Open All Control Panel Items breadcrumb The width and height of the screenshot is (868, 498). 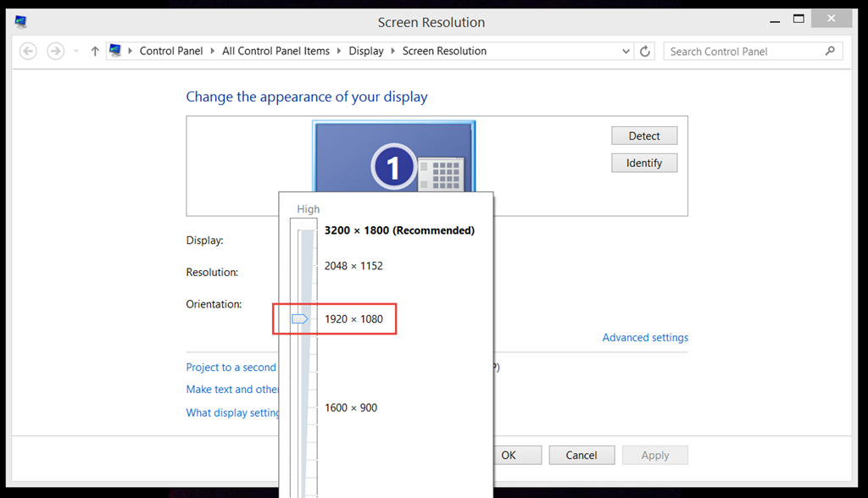coord(275,51)
